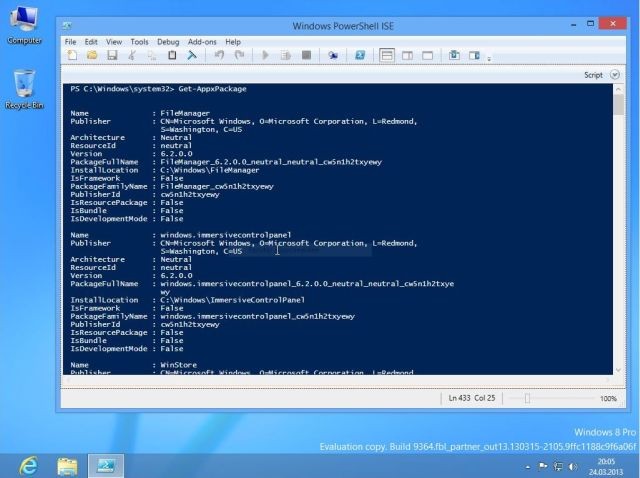The height and width of the screenshot is (478, 640).
Task: Undo the last action
Action: [x=219, y=55]
